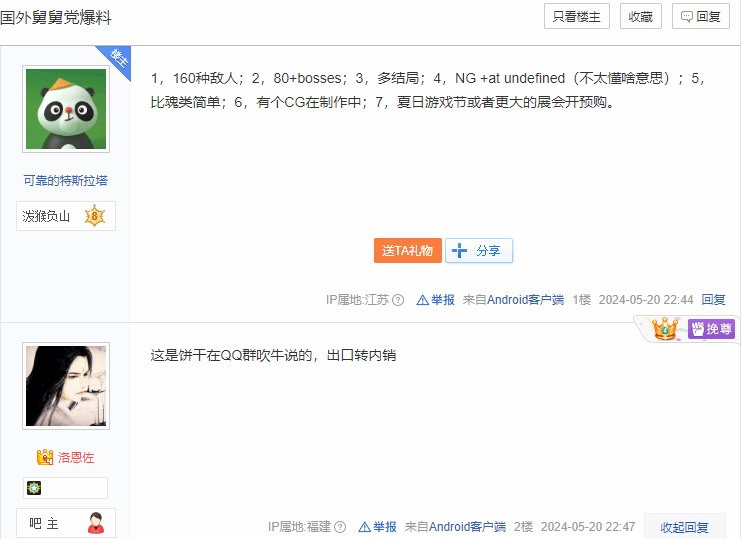Click the 吧主 person icon badge
Screen dimensions: 741x539
pyautogui.click(x=96, y=523)
